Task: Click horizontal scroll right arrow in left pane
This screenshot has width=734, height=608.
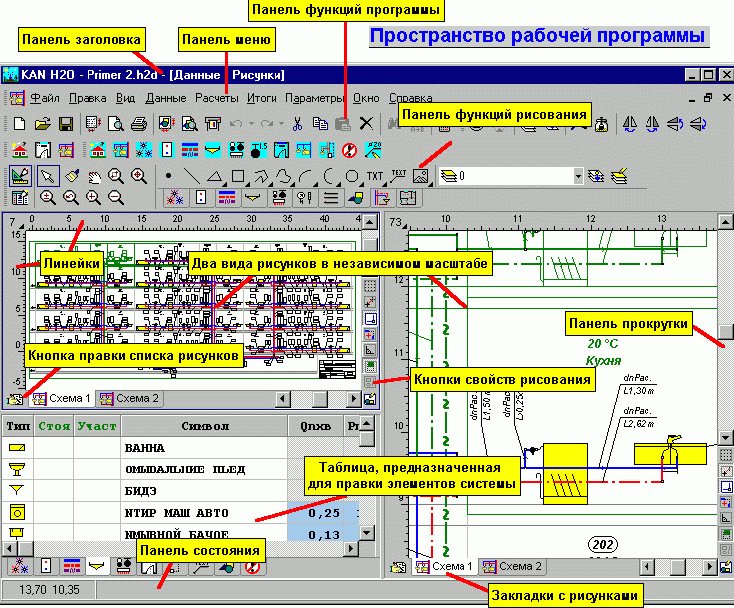Action: 354,399
